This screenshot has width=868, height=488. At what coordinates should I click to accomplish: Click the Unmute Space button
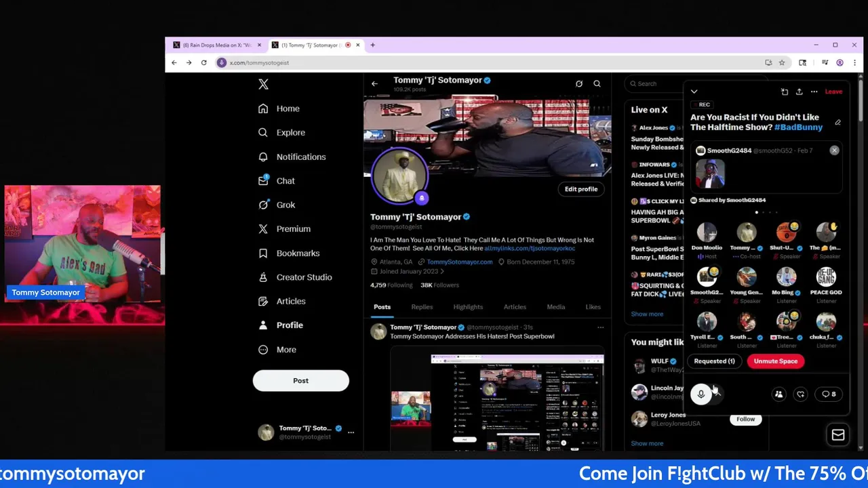[776, 361]
